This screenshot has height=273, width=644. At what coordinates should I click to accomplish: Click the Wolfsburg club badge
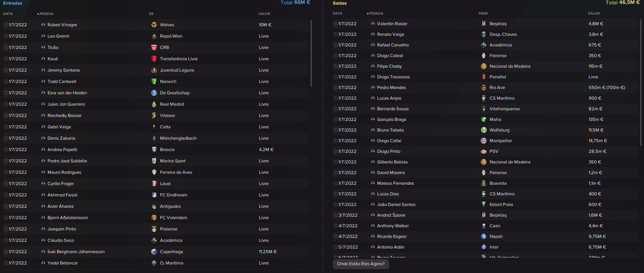pos(484,130)
